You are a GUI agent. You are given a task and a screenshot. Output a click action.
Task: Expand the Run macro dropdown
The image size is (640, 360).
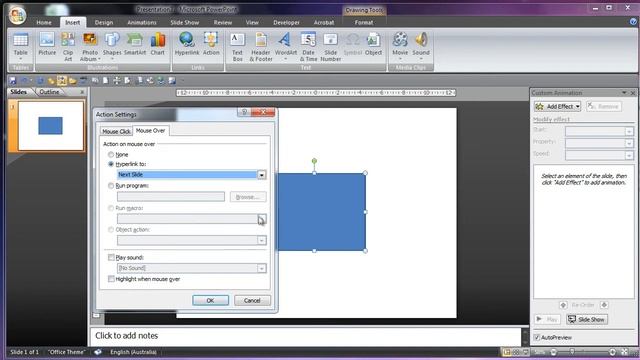(x=262, y=219)
